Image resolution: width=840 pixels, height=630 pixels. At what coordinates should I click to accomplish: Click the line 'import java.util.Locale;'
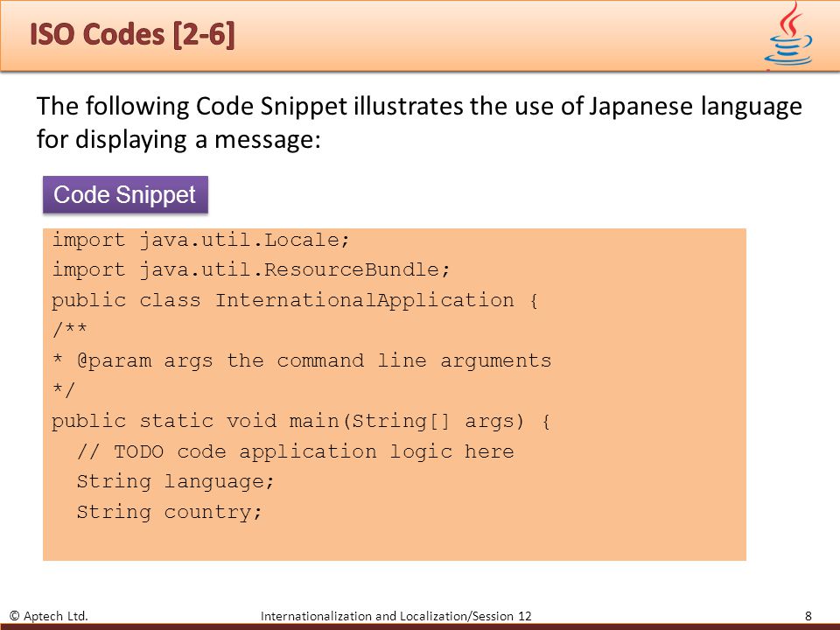pyautogui.click(x=201, y=240)
